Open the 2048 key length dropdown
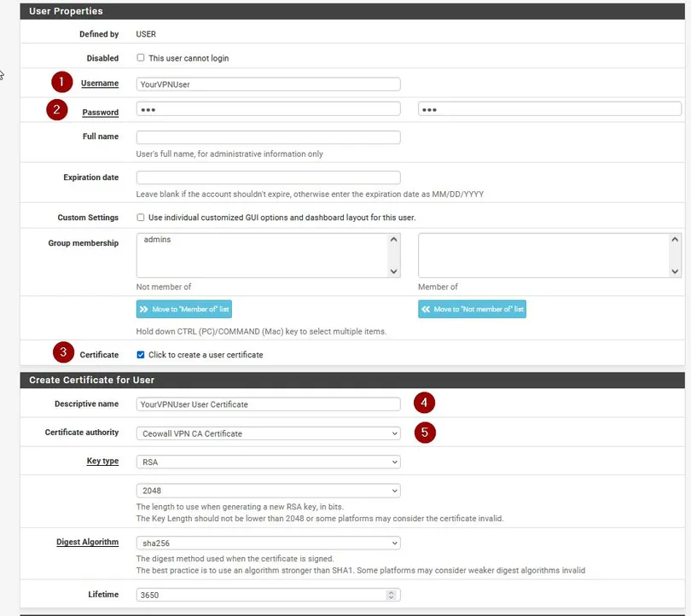The width and height of the screenshot is (691, 616). 268,491
